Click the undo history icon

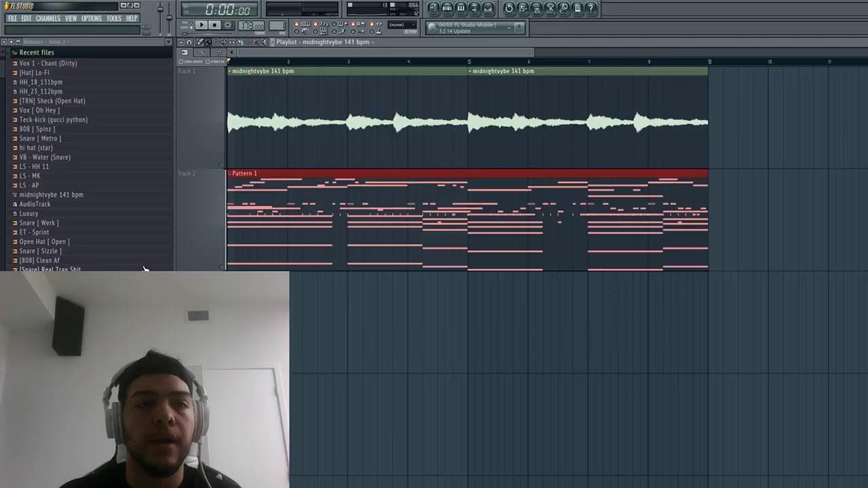pos(509,8)
